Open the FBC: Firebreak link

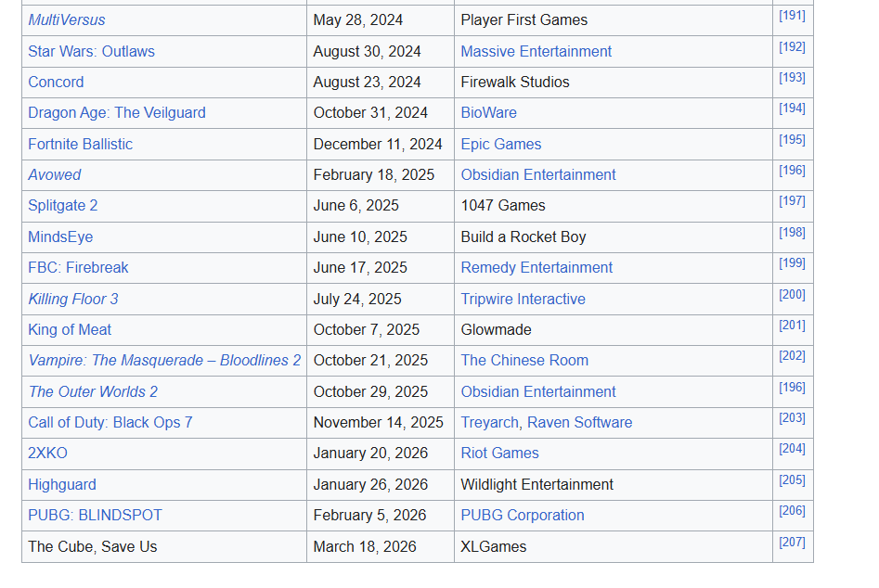point(78,268)
